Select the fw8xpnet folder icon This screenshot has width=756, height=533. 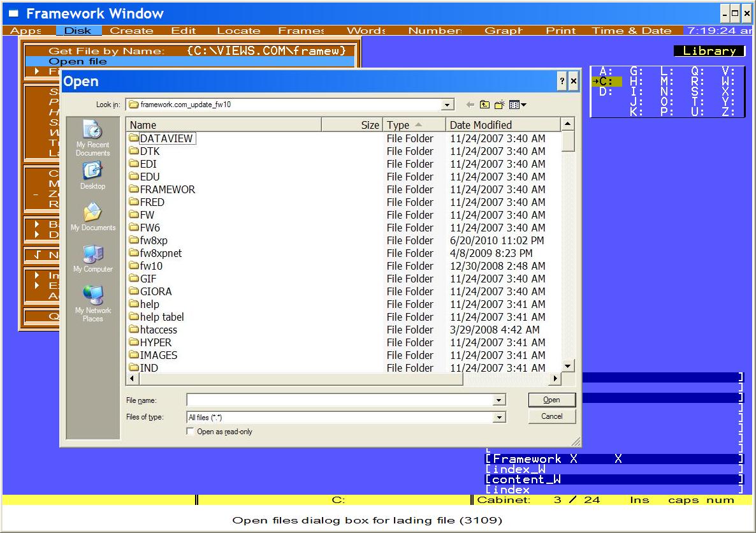pos(134,253)
